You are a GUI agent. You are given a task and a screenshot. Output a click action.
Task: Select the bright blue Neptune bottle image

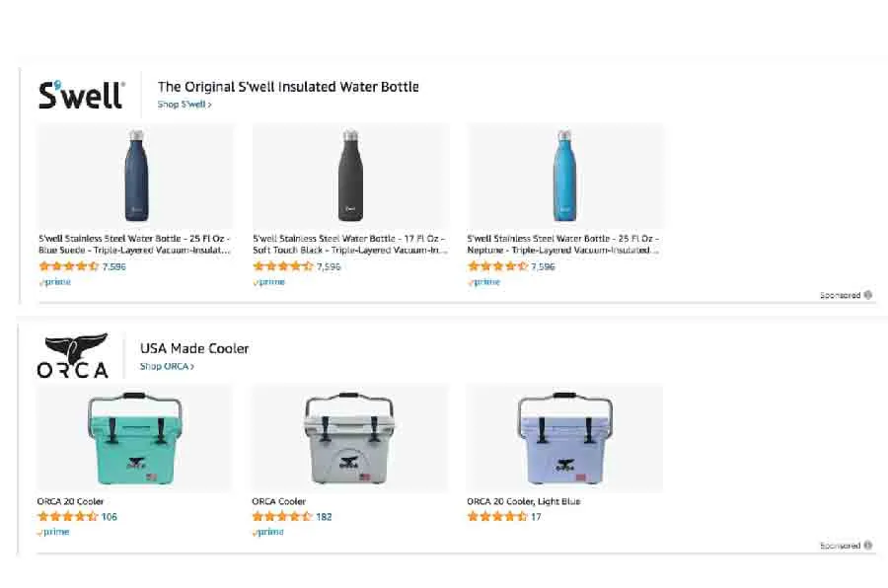(564, 176)
